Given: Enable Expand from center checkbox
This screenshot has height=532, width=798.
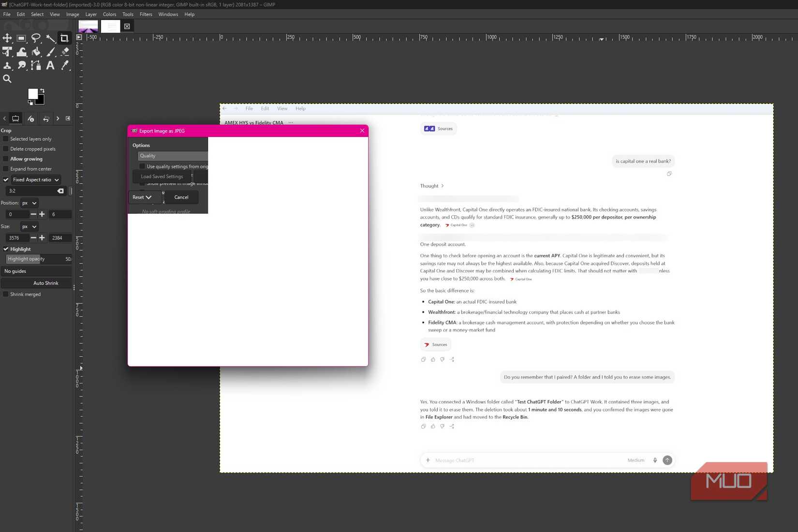Looking at the screenshot, I should 6,169.
